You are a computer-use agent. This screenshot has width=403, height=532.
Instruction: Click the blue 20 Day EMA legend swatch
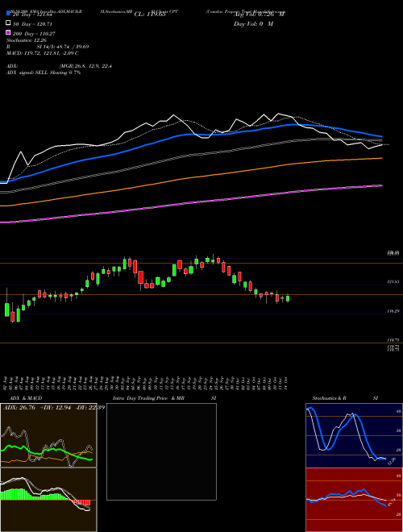(9, 14)
